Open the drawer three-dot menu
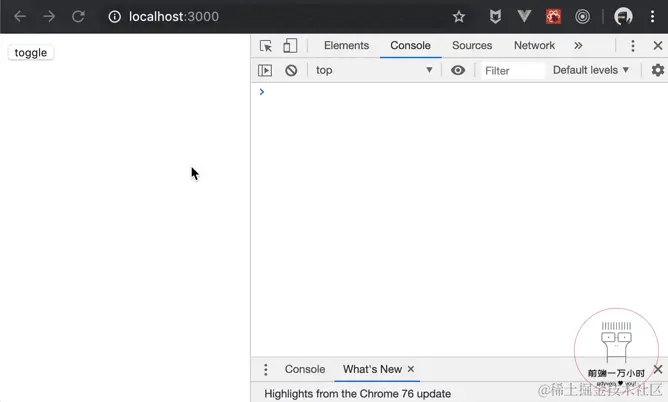The height and width of the screenshot is (402, 668). tap(265, 370)
